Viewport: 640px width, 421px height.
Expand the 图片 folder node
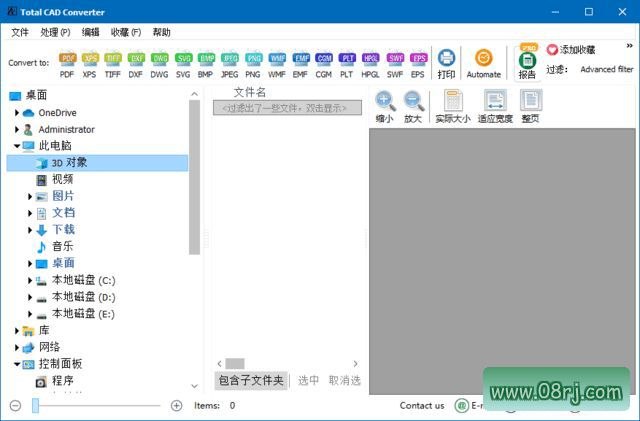(x=30, y=196)
